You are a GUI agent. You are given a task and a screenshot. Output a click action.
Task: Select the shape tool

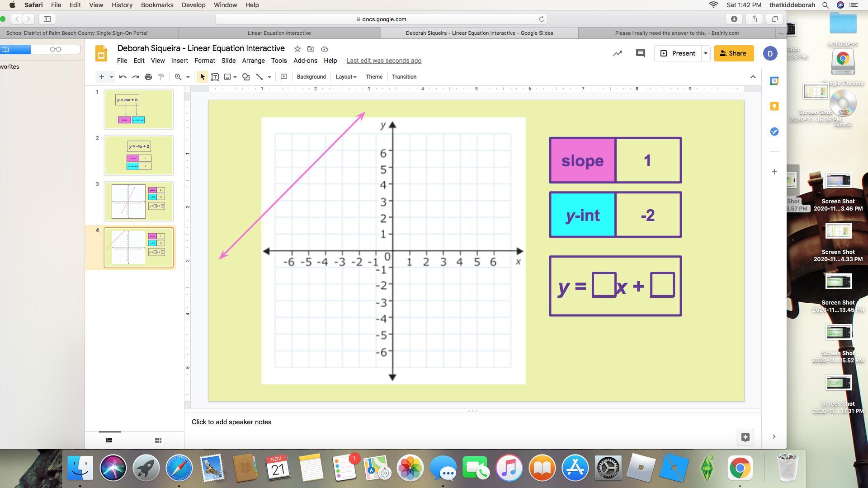pyautogui.click(x=246, y=77)
